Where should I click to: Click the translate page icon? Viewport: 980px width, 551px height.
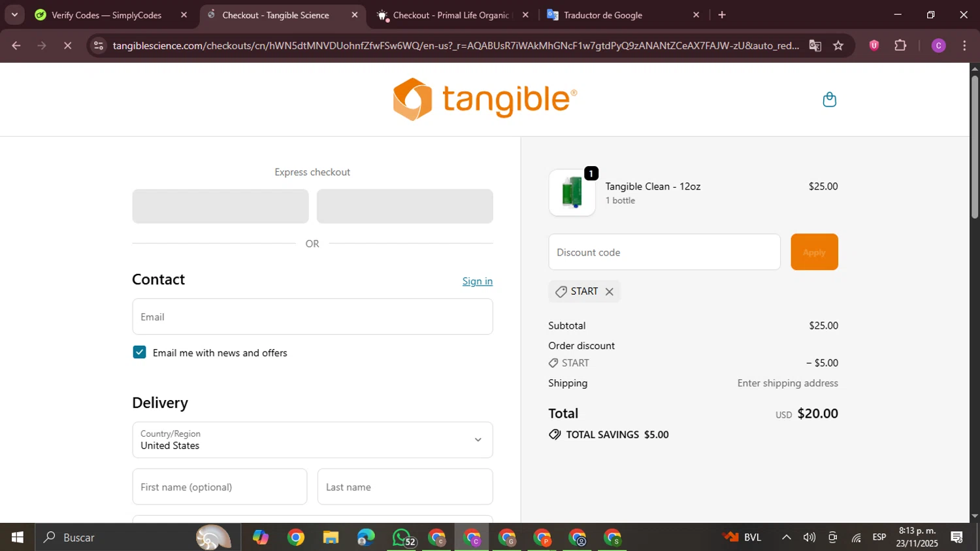pos(815,46)
